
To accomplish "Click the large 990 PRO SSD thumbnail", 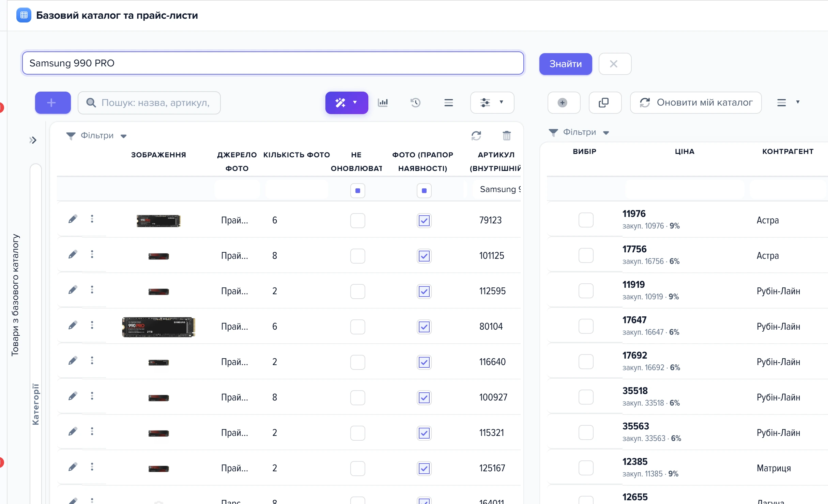I will pyautogui.click(x=158, y=327).
